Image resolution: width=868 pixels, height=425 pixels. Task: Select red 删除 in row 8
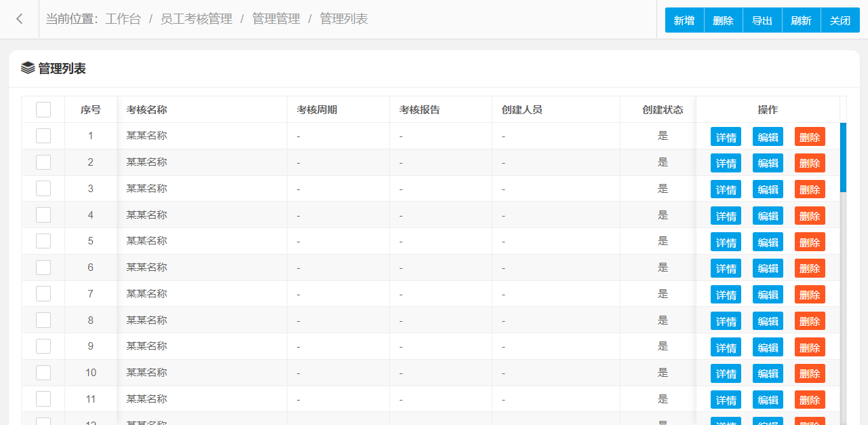(810, 321)
